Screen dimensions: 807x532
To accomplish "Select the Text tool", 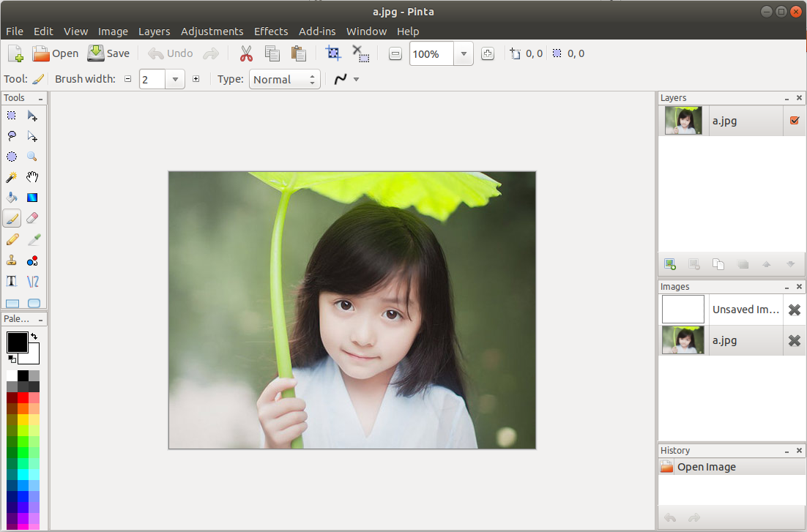I will coord(11,282).
